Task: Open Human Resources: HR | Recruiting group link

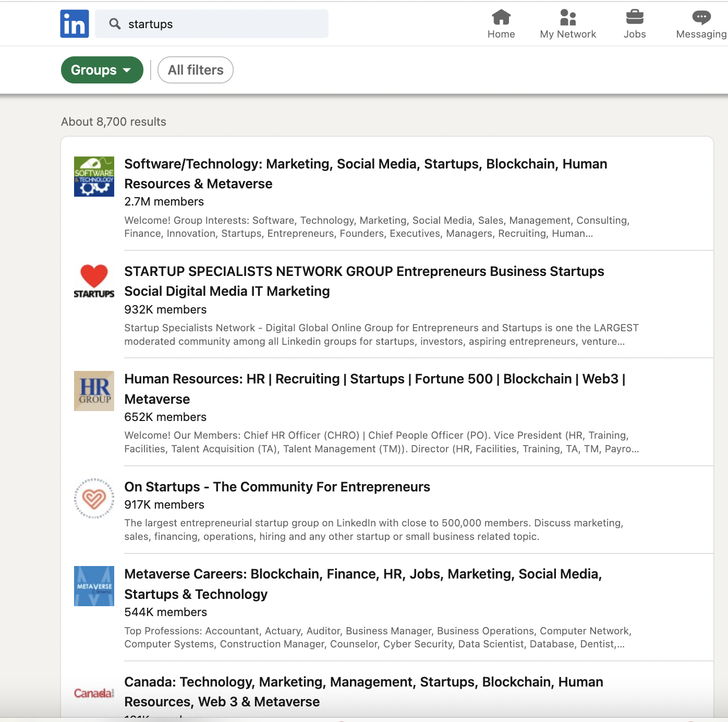Action: (x=375, y=389)
